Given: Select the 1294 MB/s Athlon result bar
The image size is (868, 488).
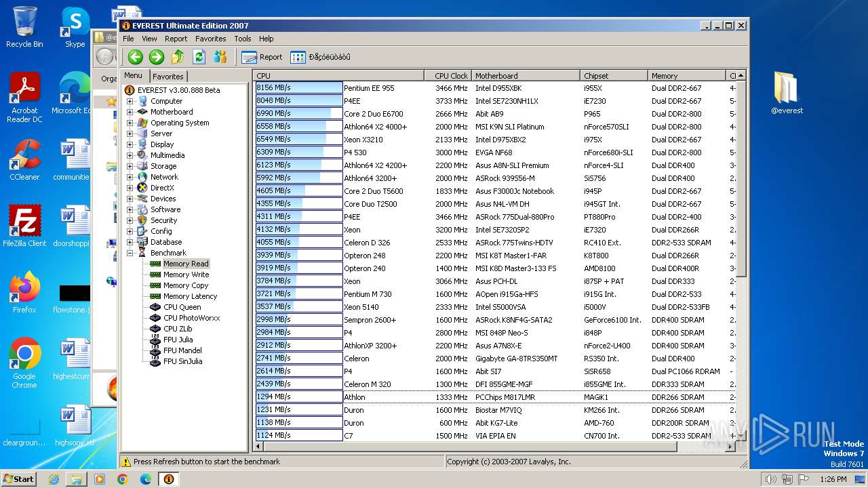Looking at the screenshot, I should tap(299, 396).
